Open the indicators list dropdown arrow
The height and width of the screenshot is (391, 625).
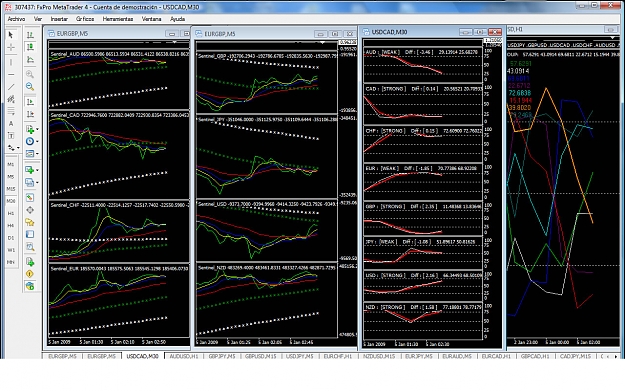point(37,129)
